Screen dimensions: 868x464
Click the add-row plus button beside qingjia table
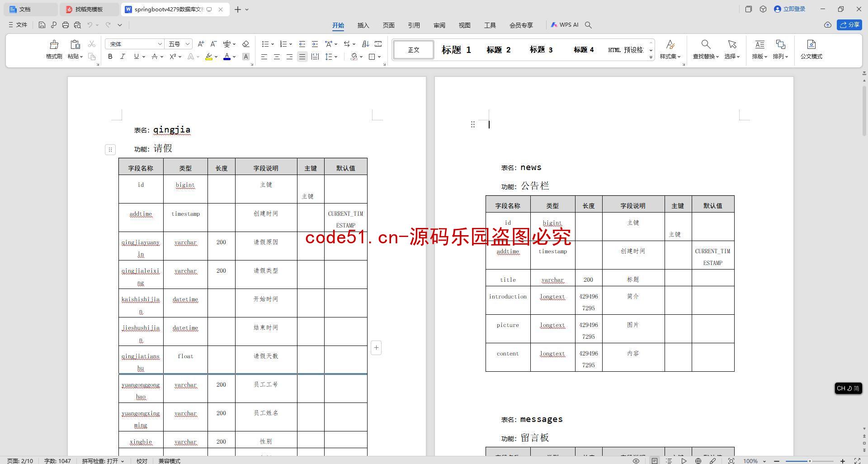tap(376, 348)
